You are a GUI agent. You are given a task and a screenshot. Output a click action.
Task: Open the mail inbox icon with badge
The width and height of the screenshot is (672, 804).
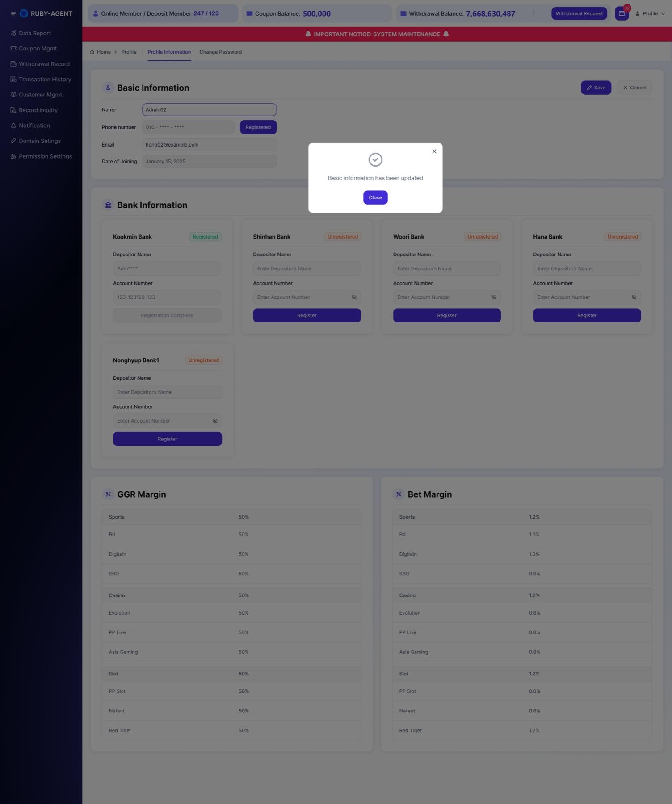(x=622, y=13)
